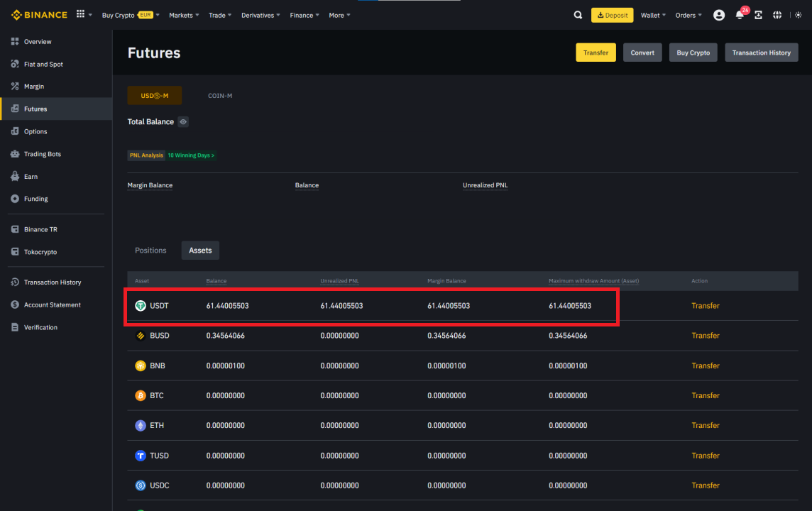Click the Funding sidebar icon
This screenshot has height=511, width=812.
(15, 199)
